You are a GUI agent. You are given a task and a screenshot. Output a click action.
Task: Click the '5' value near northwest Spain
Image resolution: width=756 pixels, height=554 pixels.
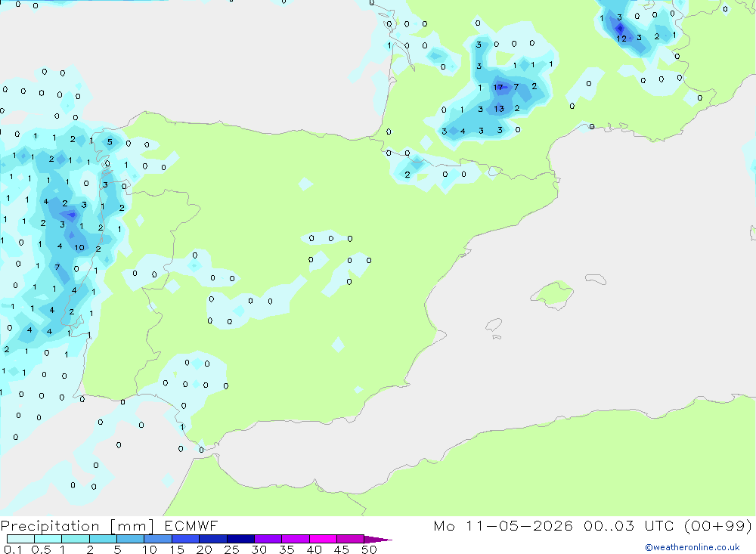click(x=110, y=142)
